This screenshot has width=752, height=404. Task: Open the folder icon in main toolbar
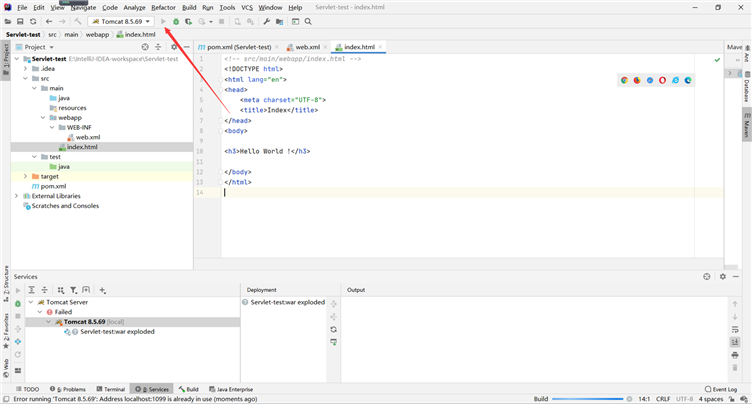click(8, 22)
